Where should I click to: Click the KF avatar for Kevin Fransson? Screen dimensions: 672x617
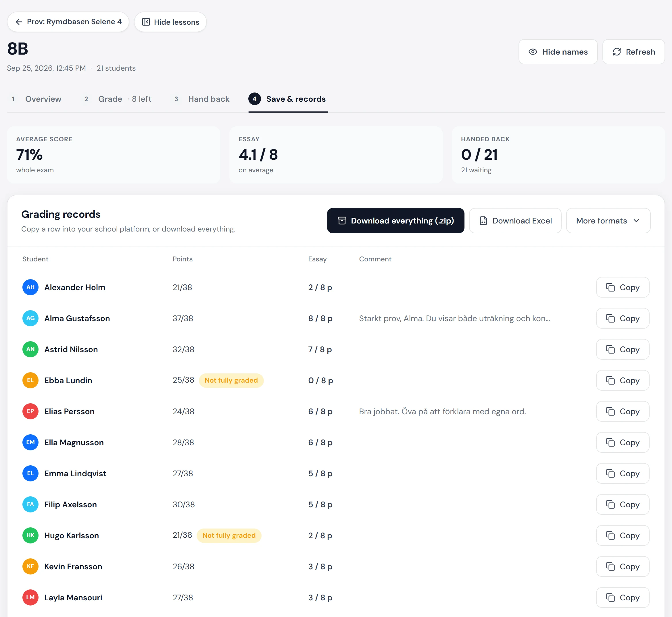30,566
